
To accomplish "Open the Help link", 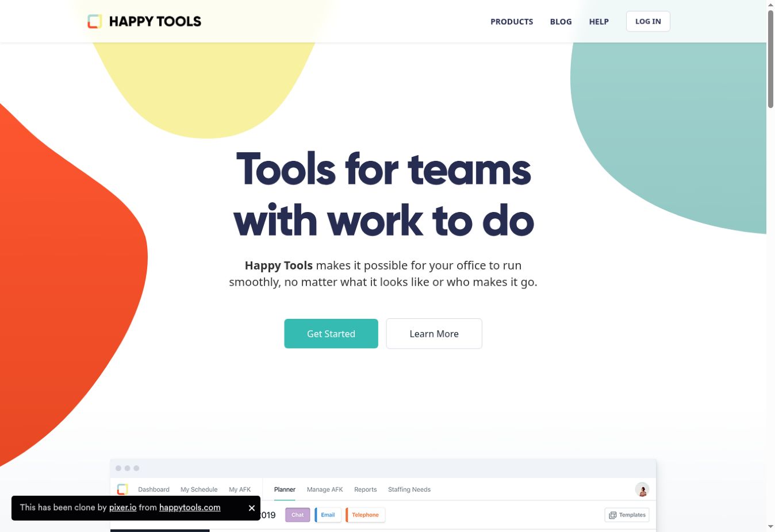I will tap(598, 22).
